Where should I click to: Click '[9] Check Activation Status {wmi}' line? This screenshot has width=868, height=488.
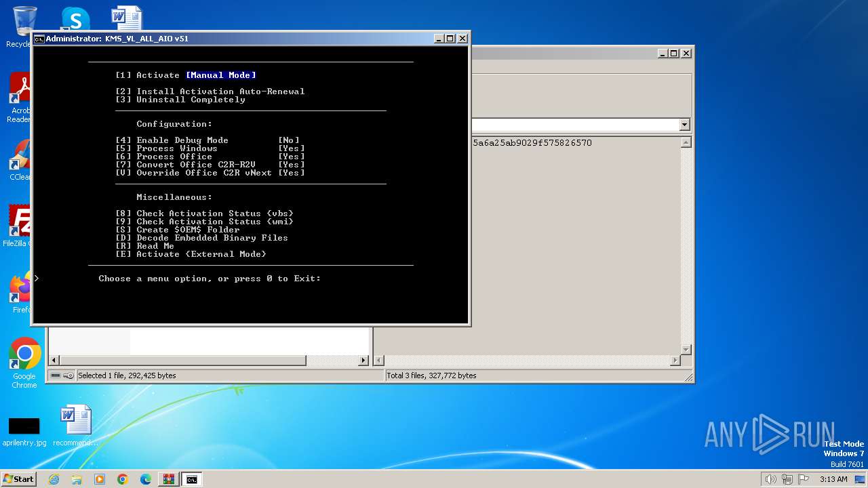click(205, 222)
